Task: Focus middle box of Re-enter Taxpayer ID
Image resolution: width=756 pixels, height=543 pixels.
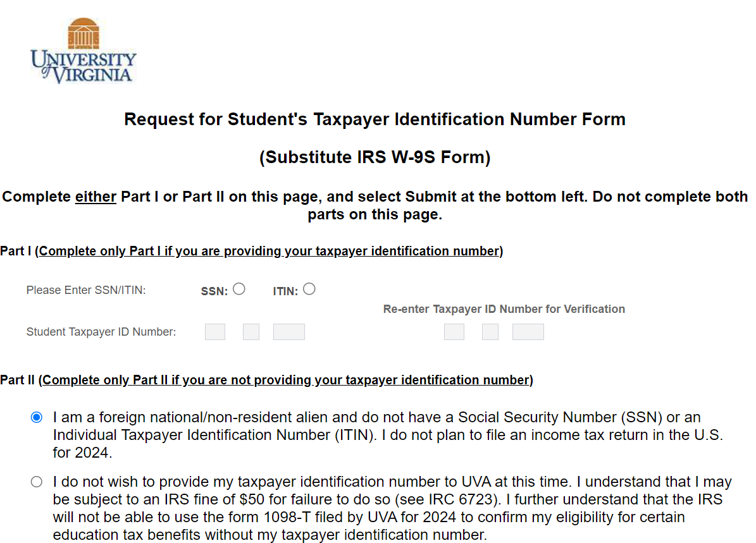Action: click(490, 332)
